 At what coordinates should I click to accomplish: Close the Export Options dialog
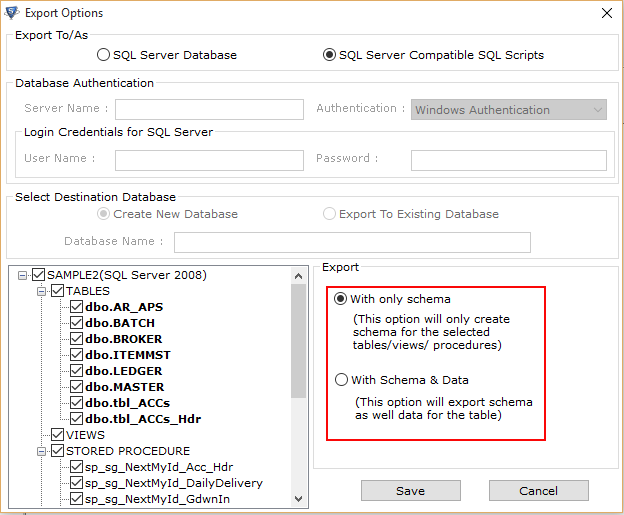coord(606,13)
